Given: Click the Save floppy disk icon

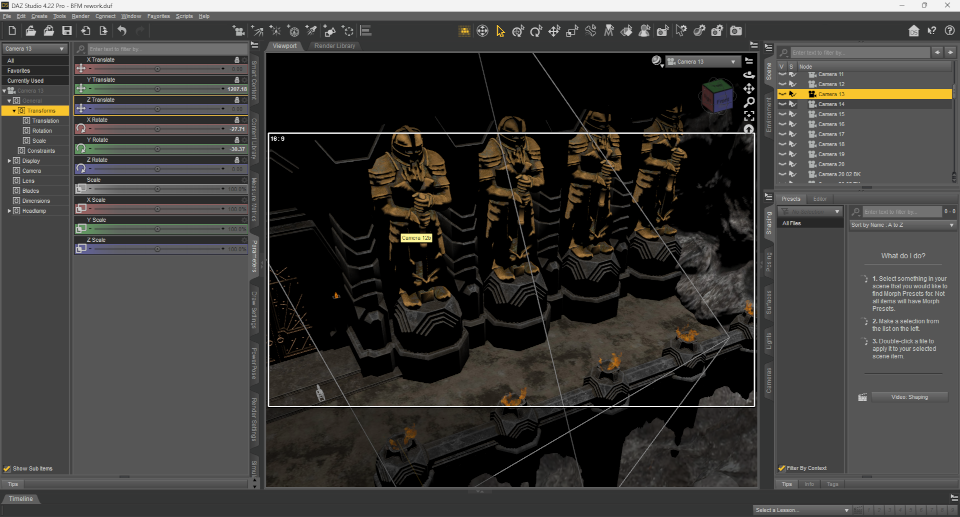Looking at the screenshot, I should coord(67,31).
